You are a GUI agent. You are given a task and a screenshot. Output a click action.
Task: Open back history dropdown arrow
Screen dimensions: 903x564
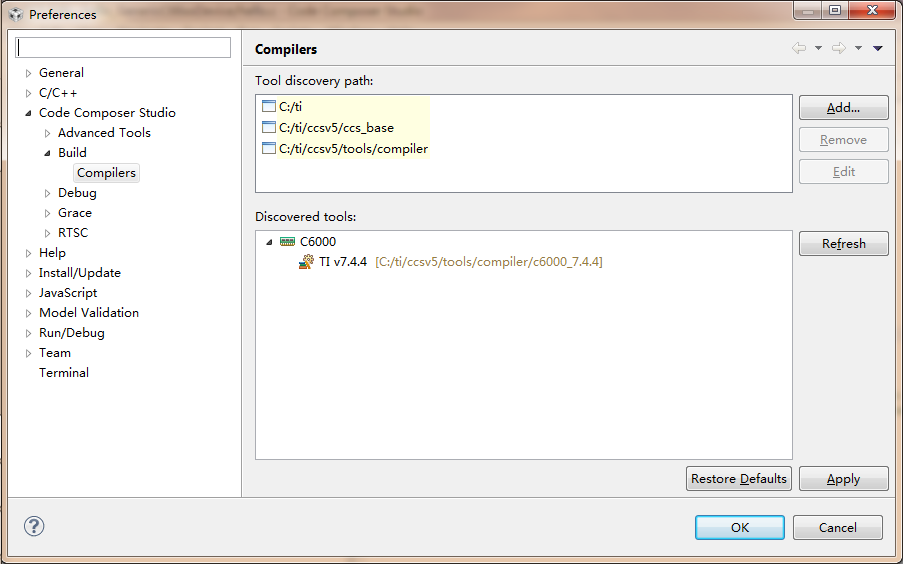click(818, 49)
